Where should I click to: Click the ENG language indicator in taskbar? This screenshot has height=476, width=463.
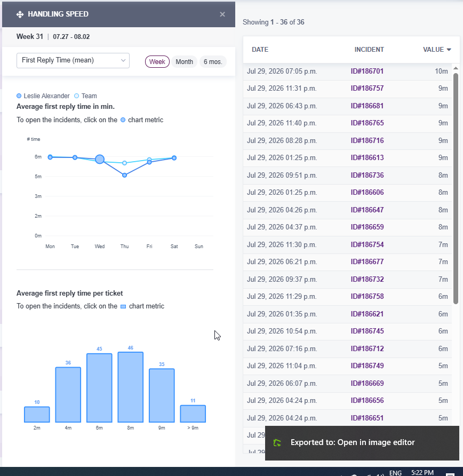[x=395, y=473]
